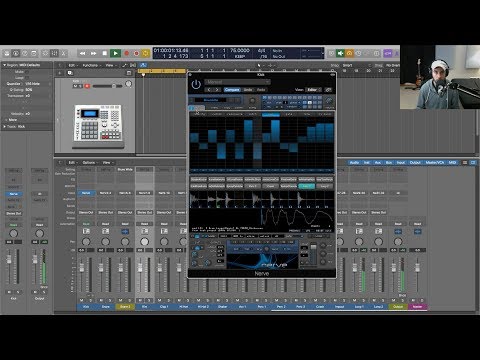Toggle the orange headphone control bar button
480x360 pixels.
pos(349,53)
